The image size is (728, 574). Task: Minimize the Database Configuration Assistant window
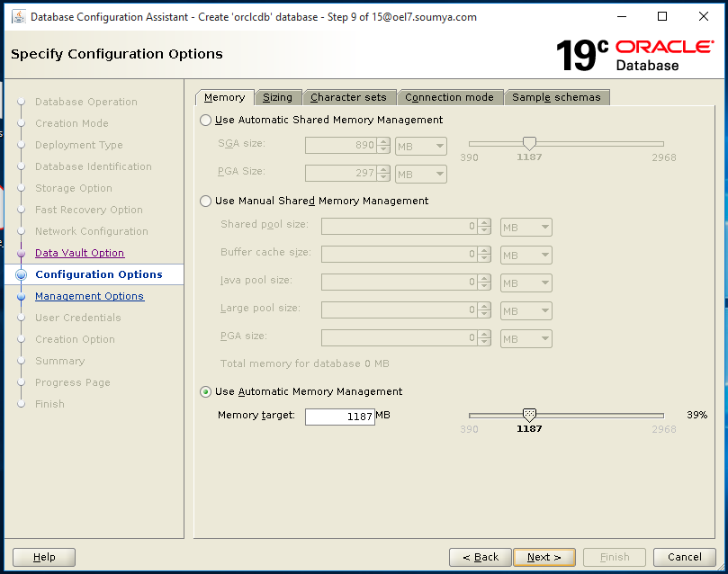click(x=622, y=17)
